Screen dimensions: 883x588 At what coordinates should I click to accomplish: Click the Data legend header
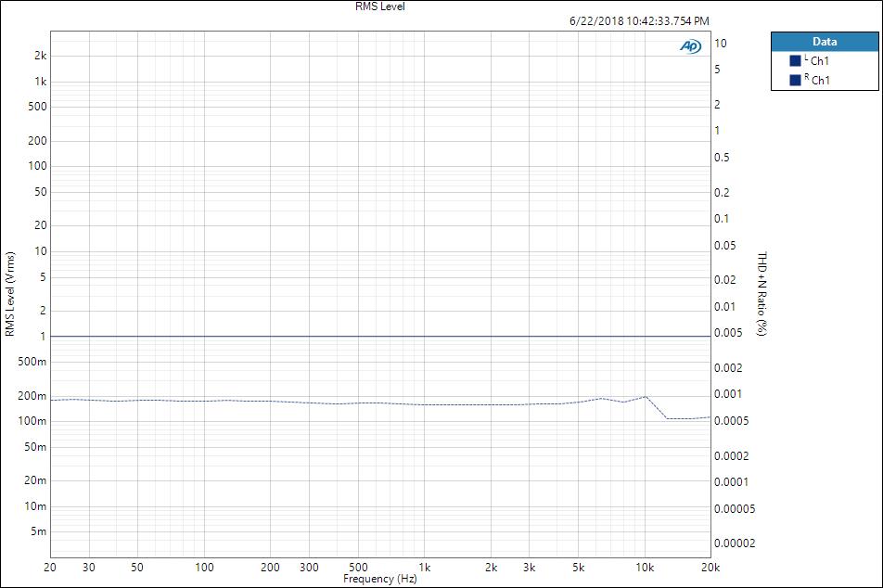825,42
